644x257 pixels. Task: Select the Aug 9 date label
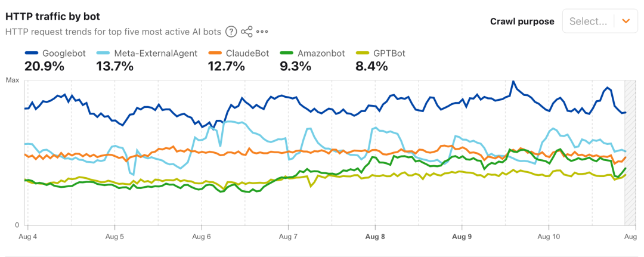coord(462,237)
